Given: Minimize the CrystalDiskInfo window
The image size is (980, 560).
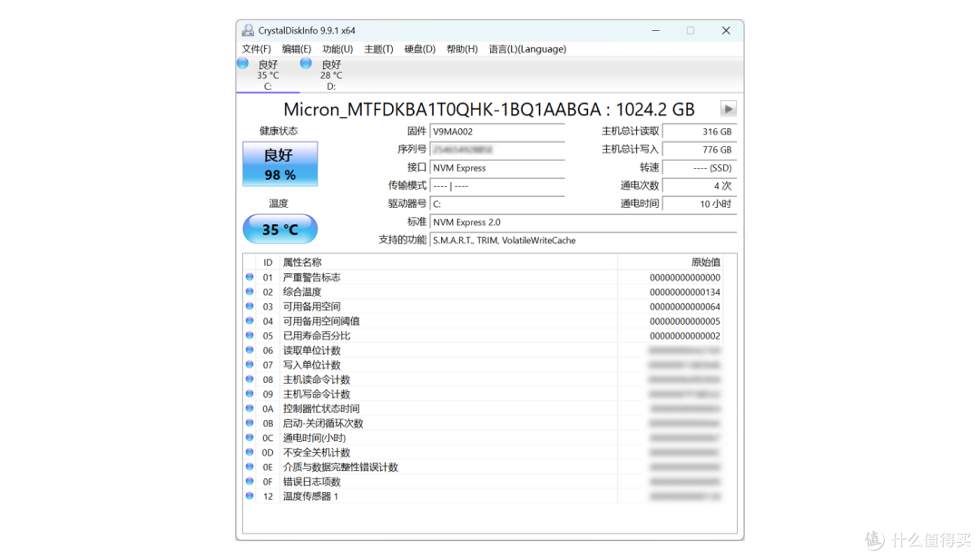Looking at the screenshot, I should click(656, 30).
